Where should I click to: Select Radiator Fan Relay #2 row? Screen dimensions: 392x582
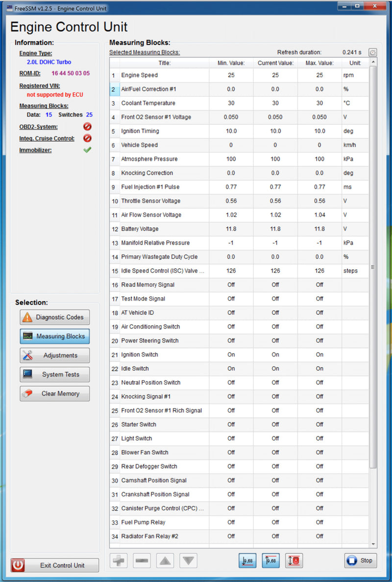tap(239, 536)
